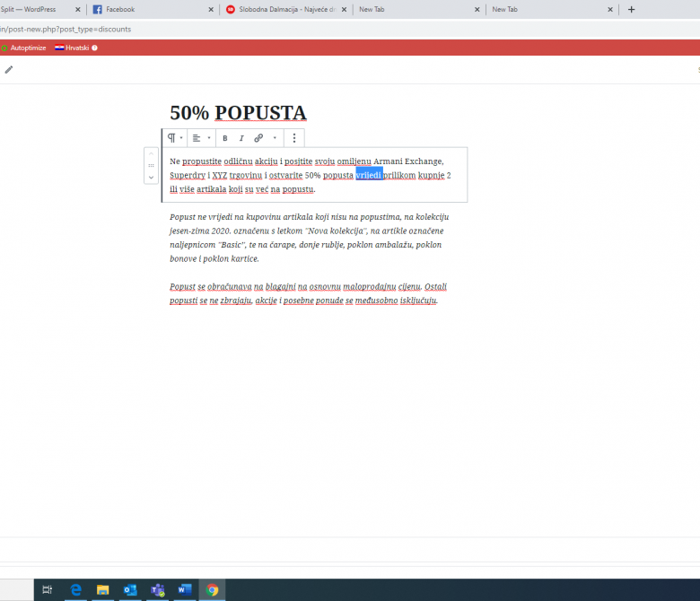
Task: Close the first New Tab
Action: click(x=477, y=9)
